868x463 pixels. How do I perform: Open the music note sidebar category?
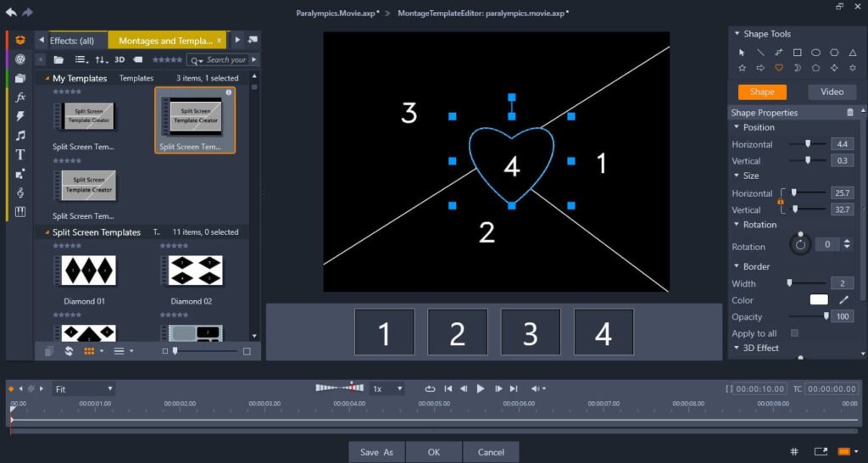point(20,135)
